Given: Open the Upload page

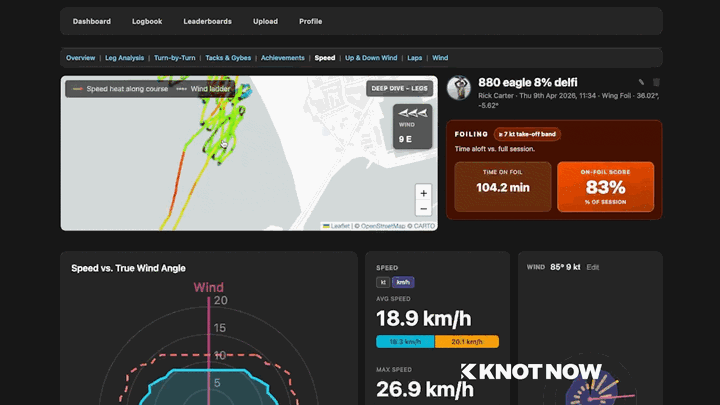Looking at the screenshot, I should [265, 21].
